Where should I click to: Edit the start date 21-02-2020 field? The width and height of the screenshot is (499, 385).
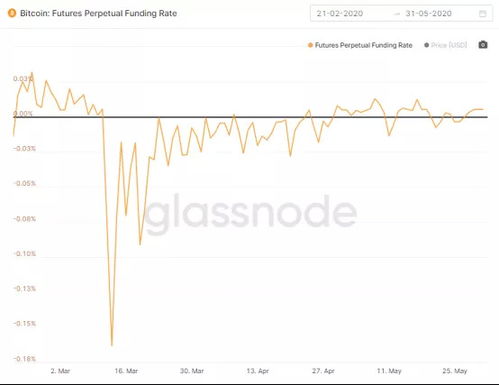(x=340, y=14)
